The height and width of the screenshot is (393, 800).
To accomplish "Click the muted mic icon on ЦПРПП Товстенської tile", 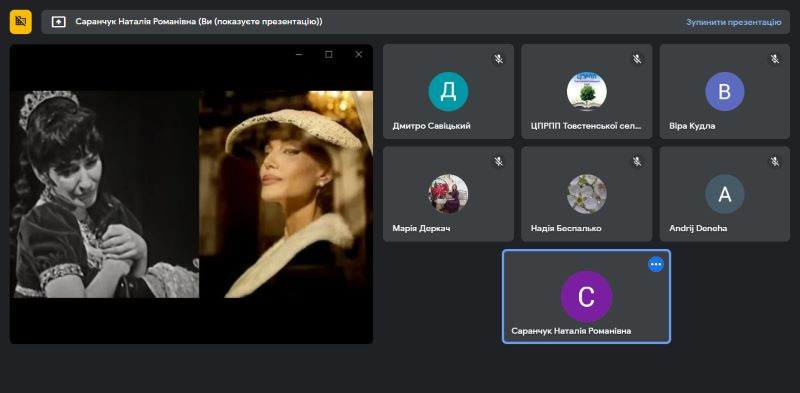I will click(x=637, y=59).
